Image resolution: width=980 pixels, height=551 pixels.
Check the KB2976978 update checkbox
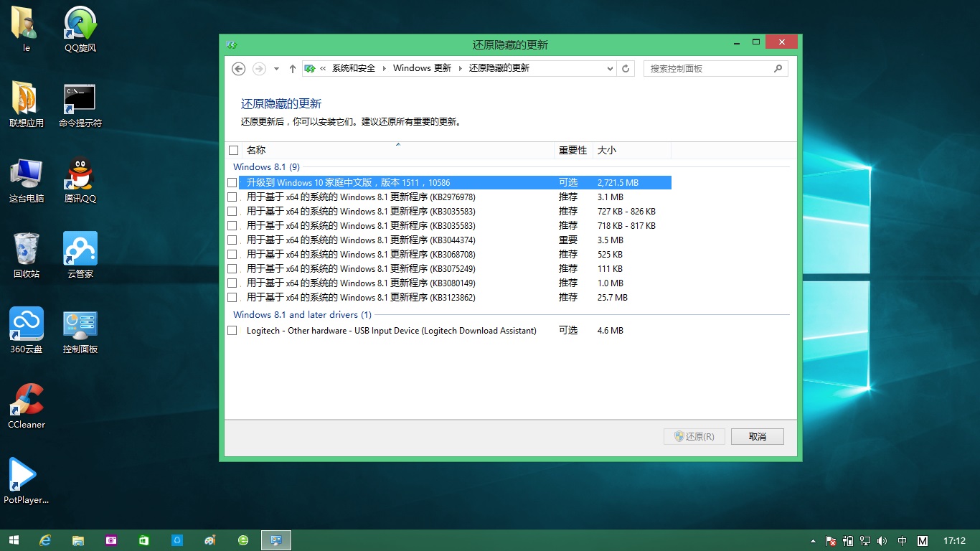pyautogui.click(x=232, y=197)
